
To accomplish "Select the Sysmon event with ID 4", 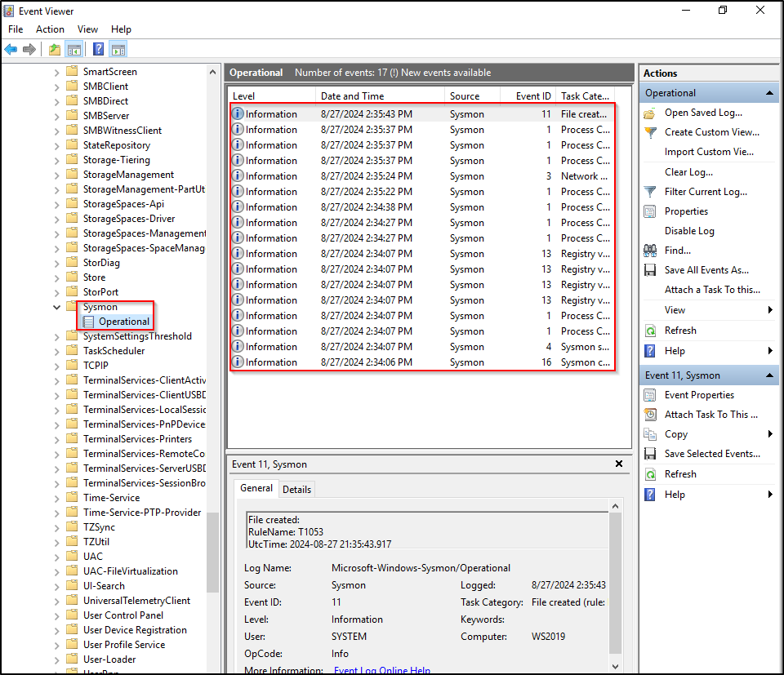I will click(422, 347).
